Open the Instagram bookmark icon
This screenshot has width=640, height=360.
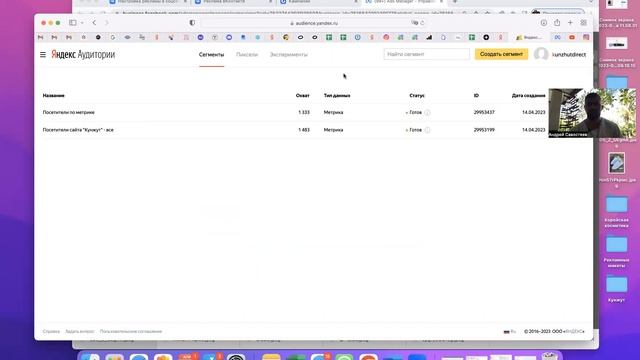coord(586,37)
